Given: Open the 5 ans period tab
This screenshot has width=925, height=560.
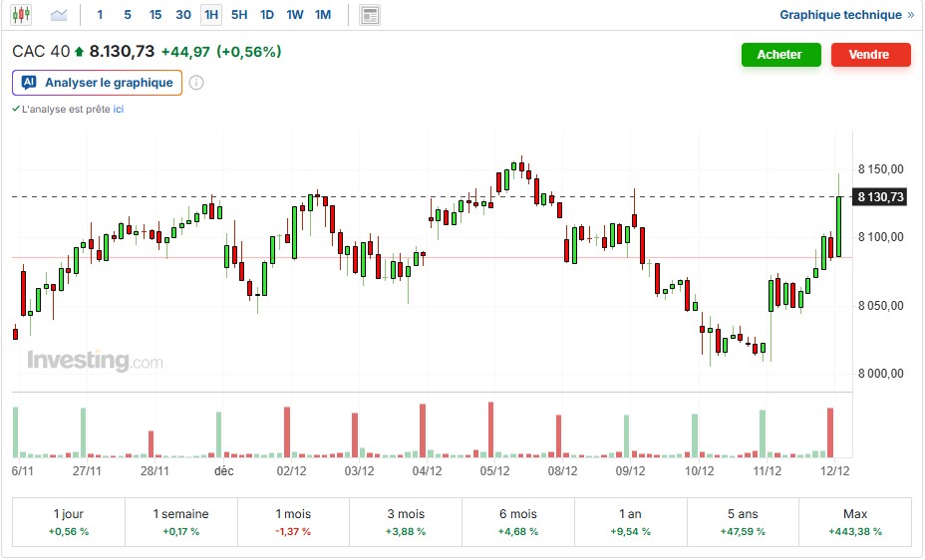Looking at the screenshot, I should (743, 522).
